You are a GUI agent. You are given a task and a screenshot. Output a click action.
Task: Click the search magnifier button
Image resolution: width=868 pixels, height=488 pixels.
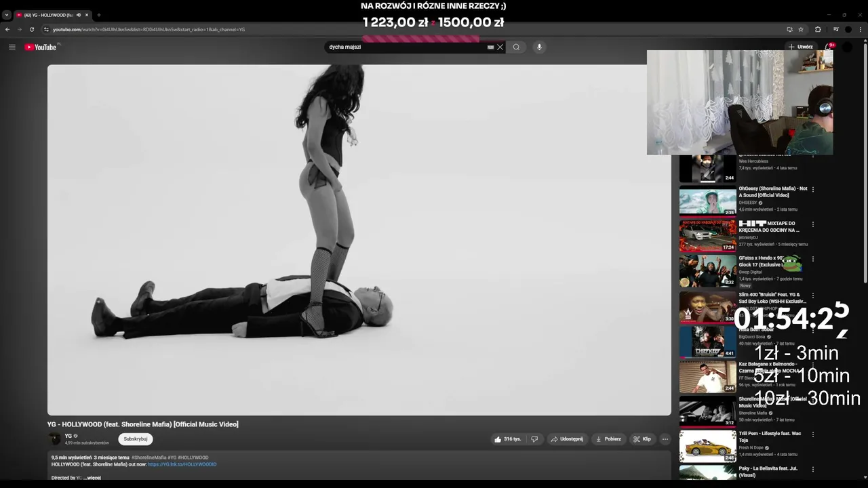tap(516, 47)
